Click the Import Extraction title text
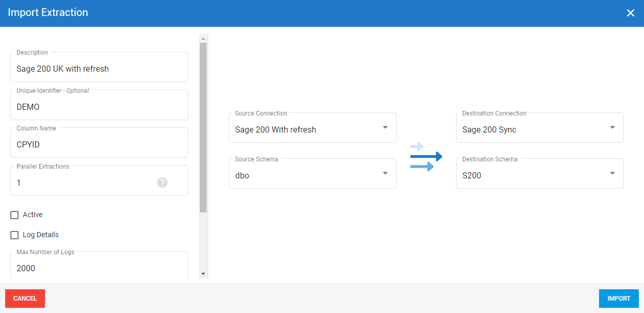The width and height of the screenshot is (644, 313). point(48,13)
